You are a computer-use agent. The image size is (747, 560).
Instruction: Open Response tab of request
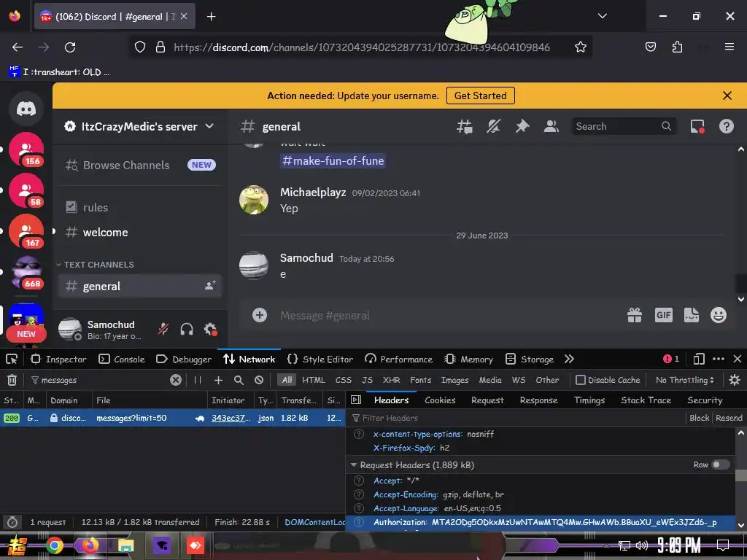click(x=538, y=400)
